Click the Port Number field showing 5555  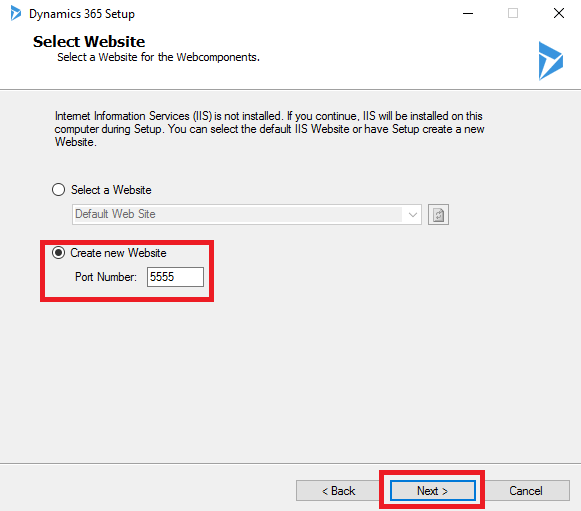pyautogui.click(x=175, y=277)
